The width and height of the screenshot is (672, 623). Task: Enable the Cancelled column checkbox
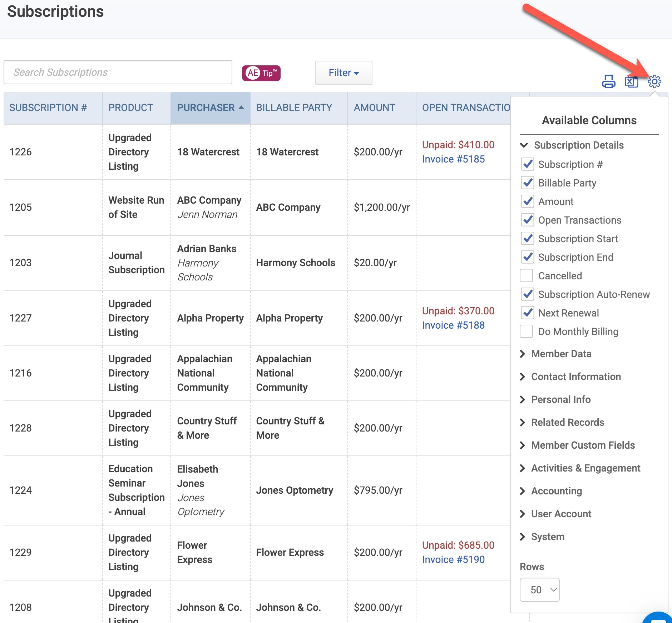pyautogui.click(x=527, y=276)
